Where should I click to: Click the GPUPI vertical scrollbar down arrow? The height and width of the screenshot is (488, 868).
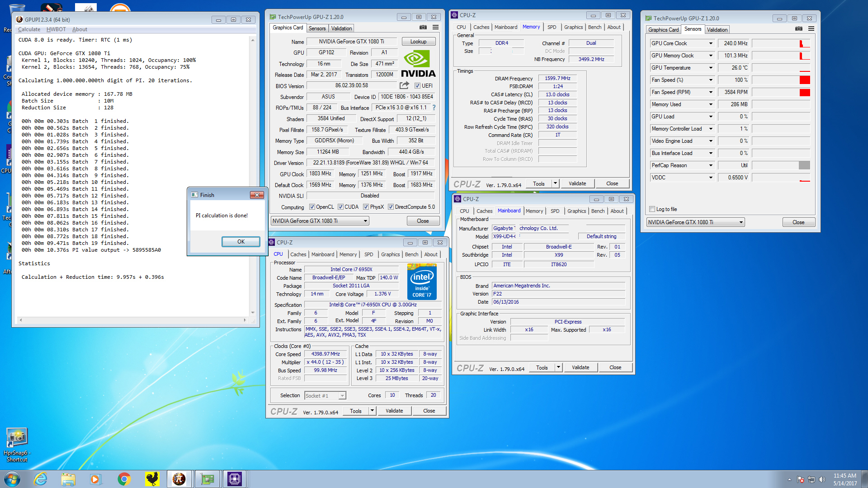click(253, 313)
